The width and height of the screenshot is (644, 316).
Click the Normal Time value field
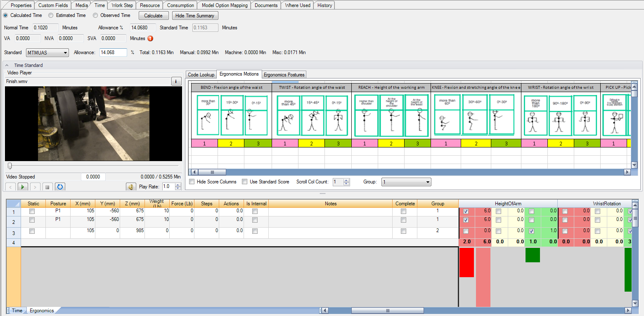click(45, 28)
